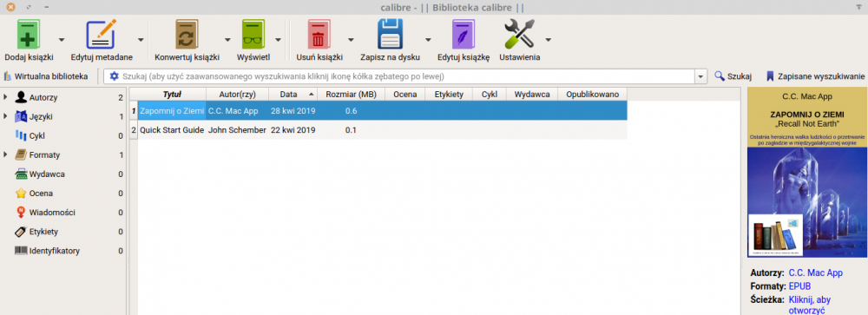Click the Usuń książki red trash icon

coord(319,35)
